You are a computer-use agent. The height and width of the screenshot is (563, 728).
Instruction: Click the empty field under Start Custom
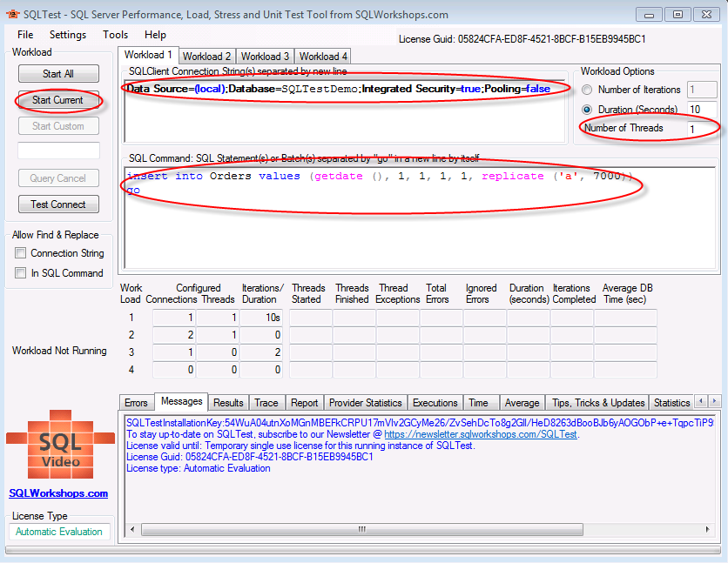click(x=58, y=151)
